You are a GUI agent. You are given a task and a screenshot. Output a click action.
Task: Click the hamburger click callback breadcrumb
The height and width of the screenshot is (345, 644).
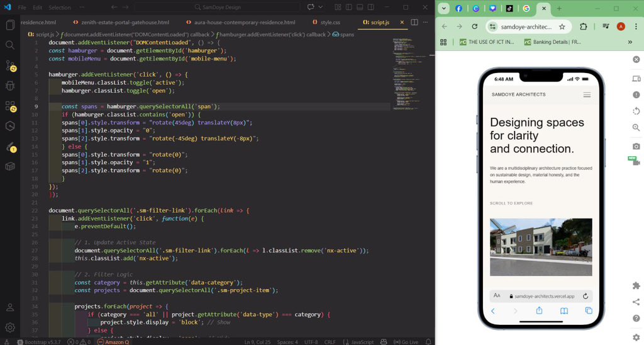(x=270, y=35)
